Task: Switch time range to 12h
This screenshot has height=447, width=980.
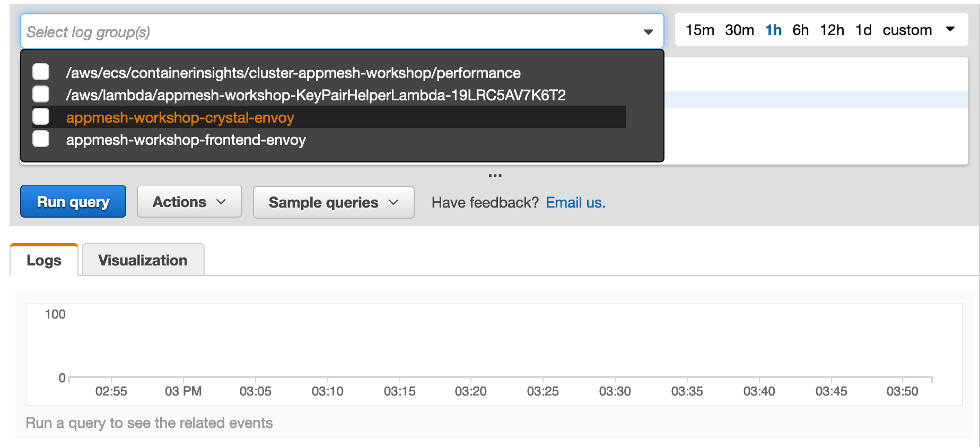Action: click(x=832, y=30)
